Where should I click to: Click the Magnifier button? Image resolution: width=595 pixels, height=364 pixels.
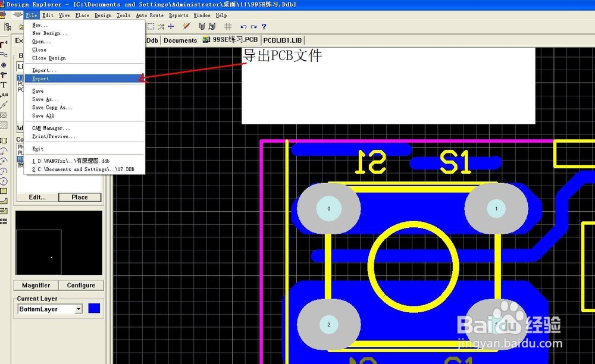[36, 285]
